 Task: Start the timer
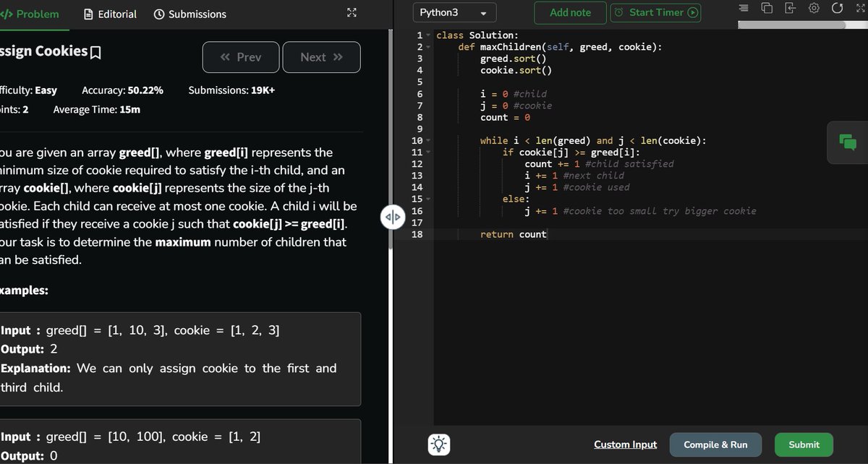point(656,12)
